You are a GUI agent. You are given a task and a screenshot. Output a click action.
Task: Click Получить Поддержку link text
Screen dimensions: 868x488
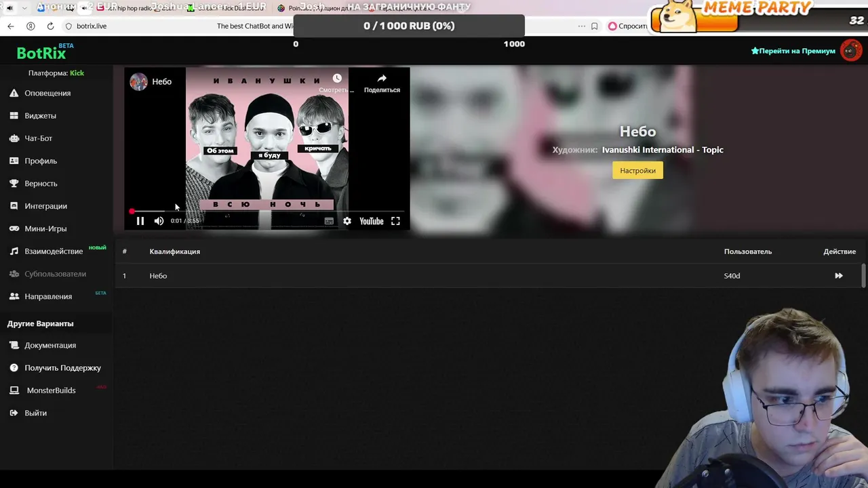(62, 368)
